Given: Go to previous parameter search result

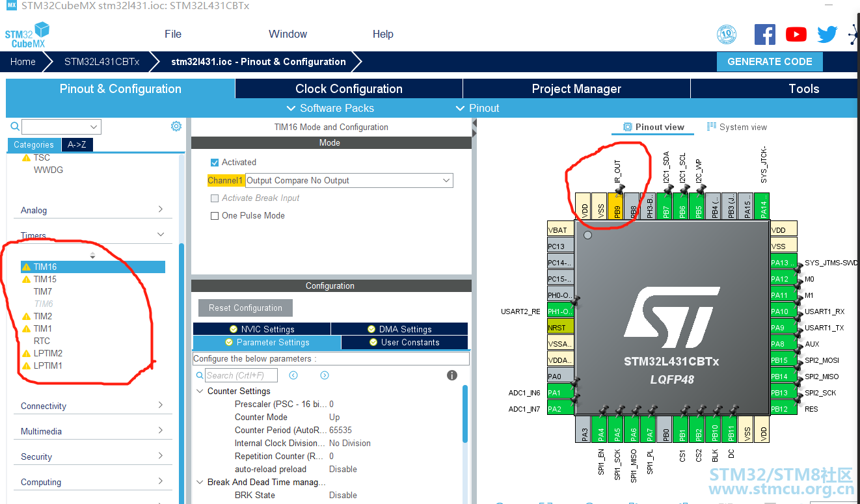Looking at the screenshot, I should [x=293, y=375].
